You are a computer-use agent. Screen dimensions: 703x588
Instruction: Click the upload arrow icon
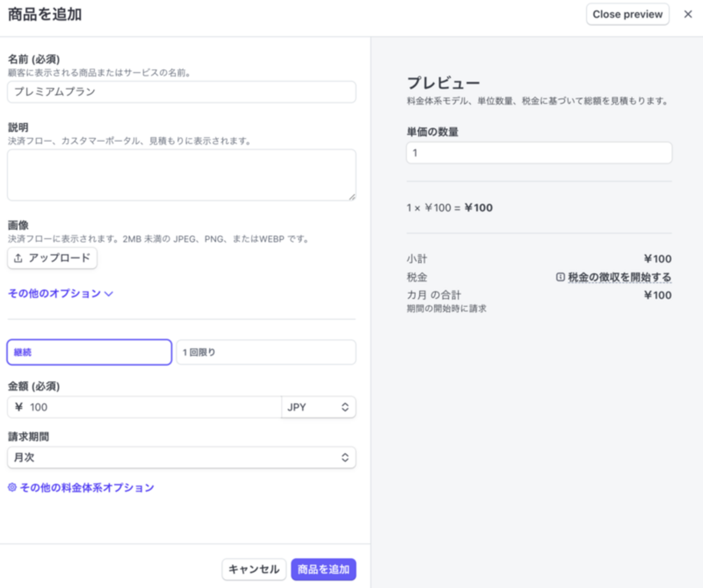[x=18, y=258]
